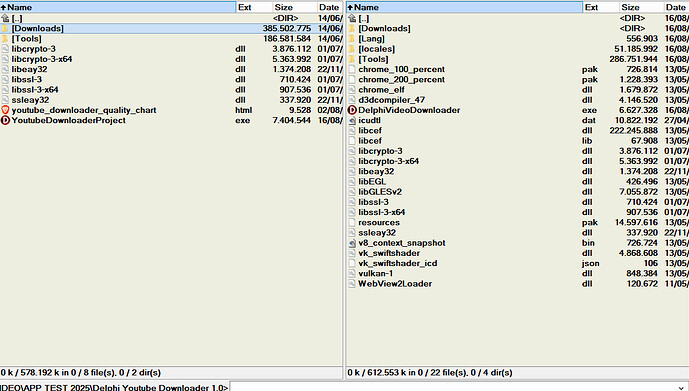
Task: Click the chrome_elf dll icon
Action: click(352, 90)
